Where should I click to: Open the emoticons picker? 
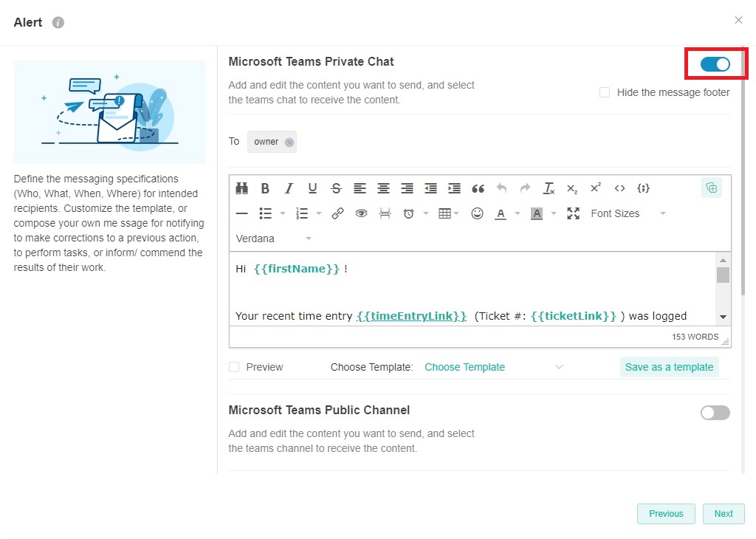pyautogui.click(x=477, y=213)
